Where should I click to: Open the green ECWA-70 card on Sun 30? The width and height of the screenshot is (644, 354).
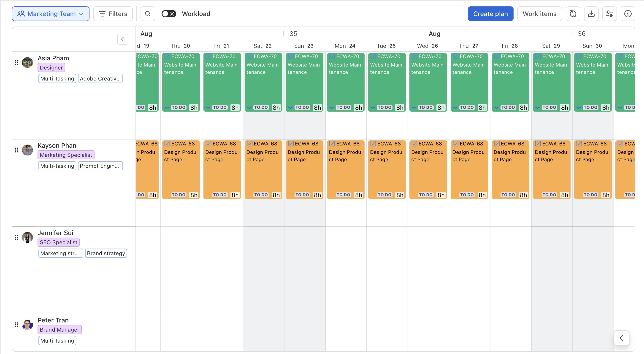593,82
